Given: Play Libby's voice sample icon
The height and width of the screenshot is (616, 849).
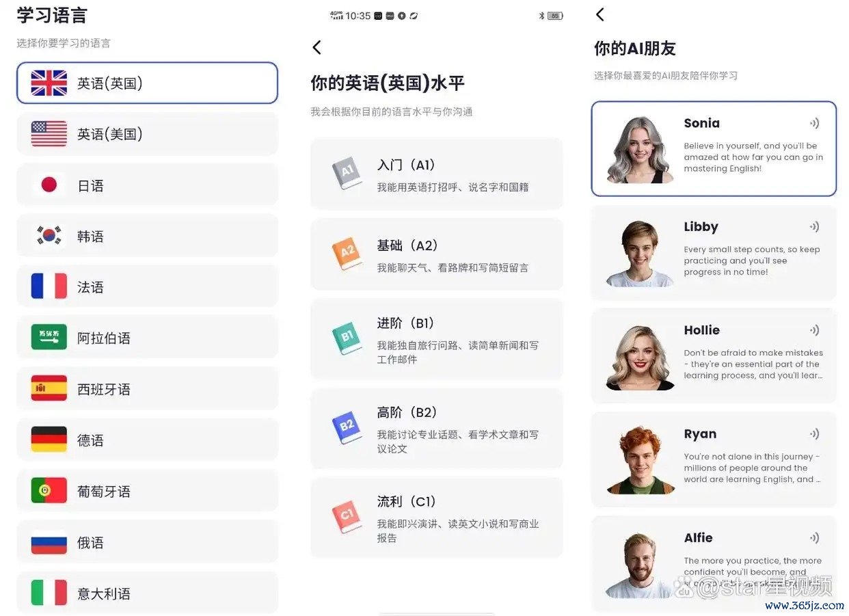Looking at the screenshot, I should click(814, 227).
